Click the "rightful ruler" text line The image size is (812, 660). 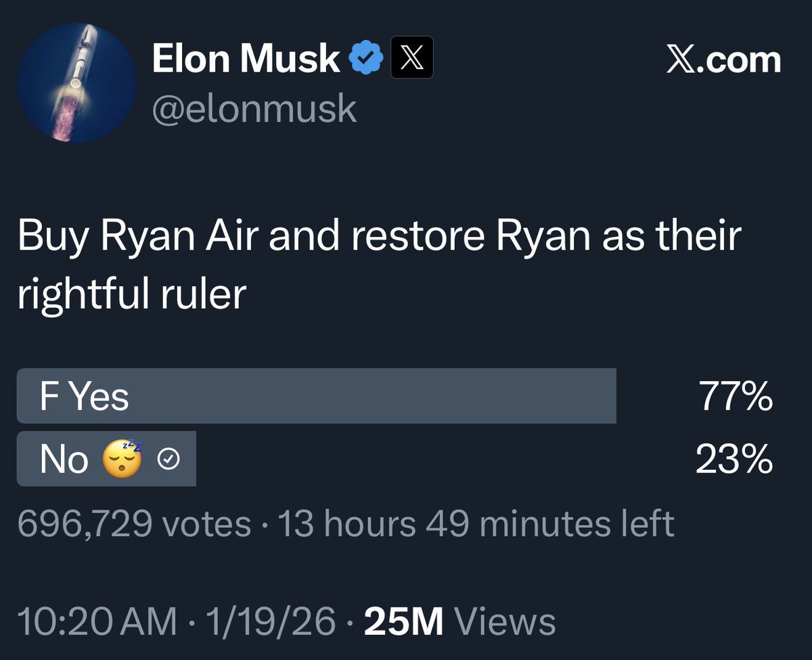click(132, 294)
